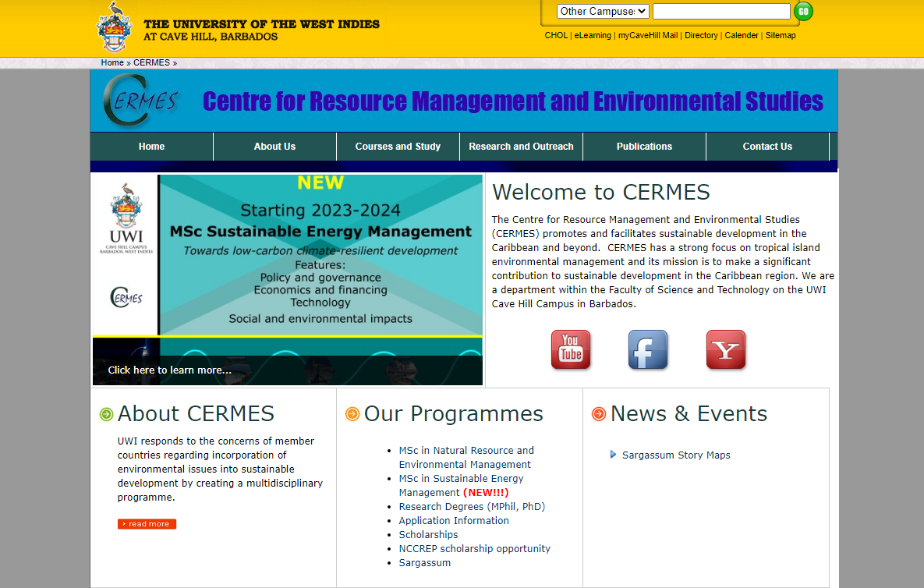The height and width of the screenshot is (588, 924).
Task: Open the Other Campuses dropdown
Action: pyautogui.click(x=602, y=11)
